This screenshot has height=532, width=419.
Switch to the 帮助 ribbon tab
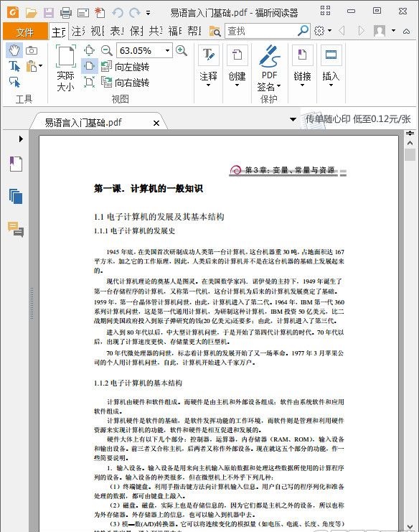(194, 32)
